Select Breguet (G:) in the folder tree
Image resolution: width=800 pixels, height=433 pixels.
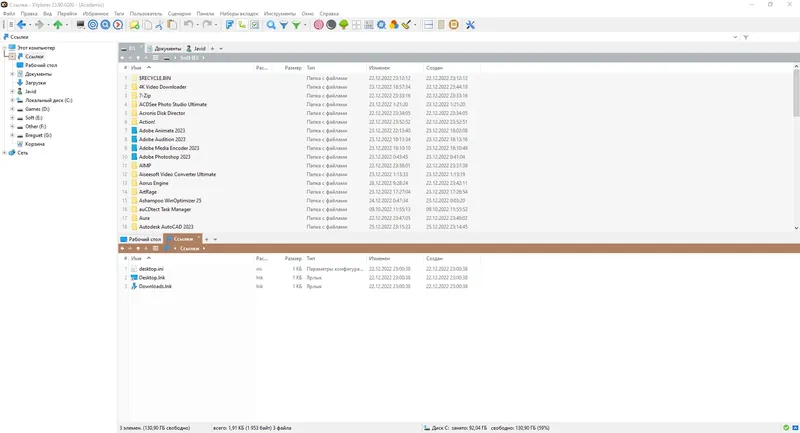[38, 135]
